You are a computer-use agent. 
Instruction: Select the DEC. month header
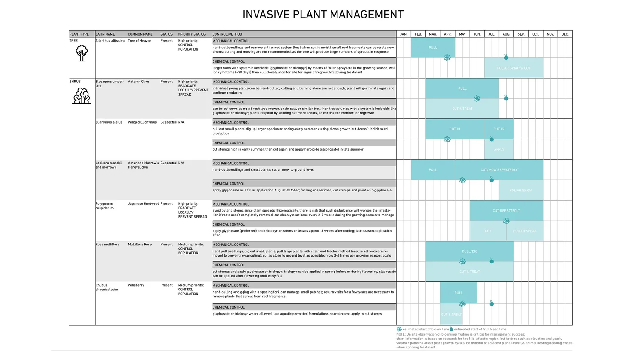tap(565, 34)
